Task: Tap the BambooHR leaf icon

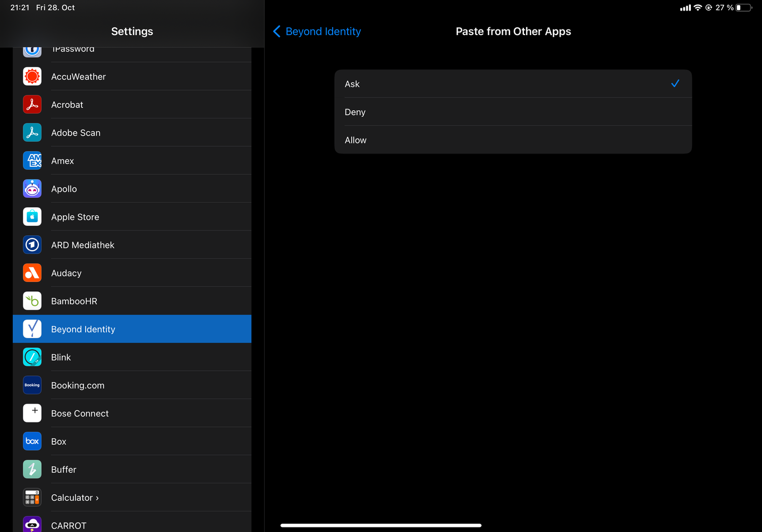Action: pyautogui.click(x=32, y=301)
